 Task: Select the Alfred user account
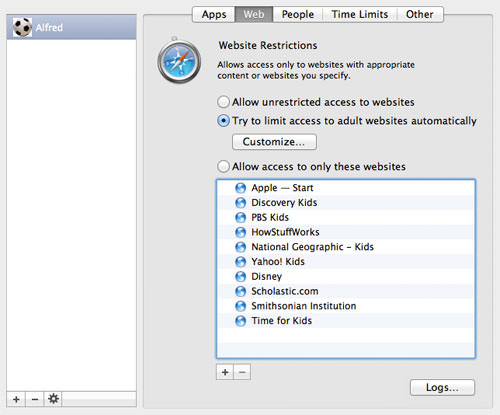click(x=71, y=27)
